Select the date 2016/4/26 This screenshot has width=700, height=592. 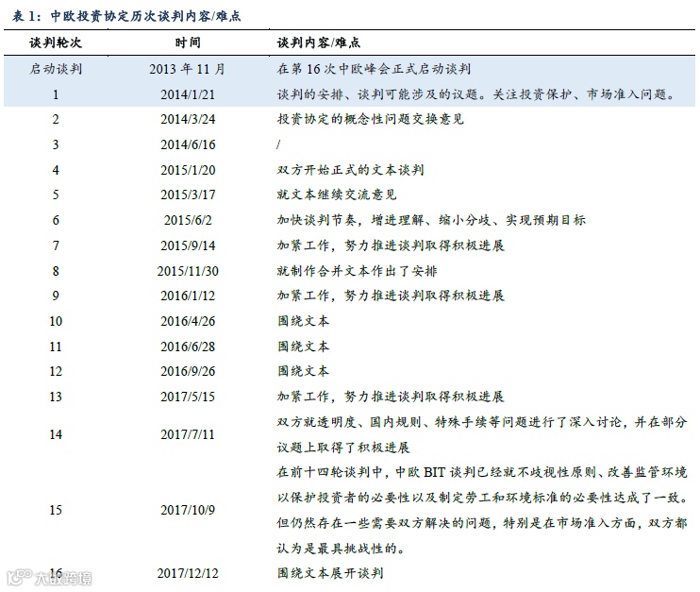(188, 321)
